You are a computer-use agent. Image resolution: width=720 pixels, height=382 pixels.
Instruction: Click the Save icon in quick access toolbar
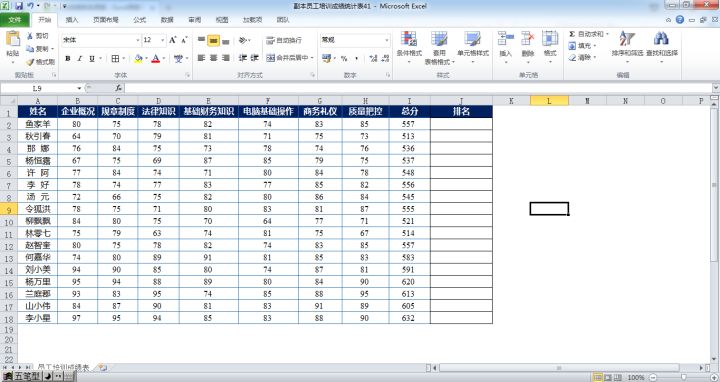pos(19,6)
